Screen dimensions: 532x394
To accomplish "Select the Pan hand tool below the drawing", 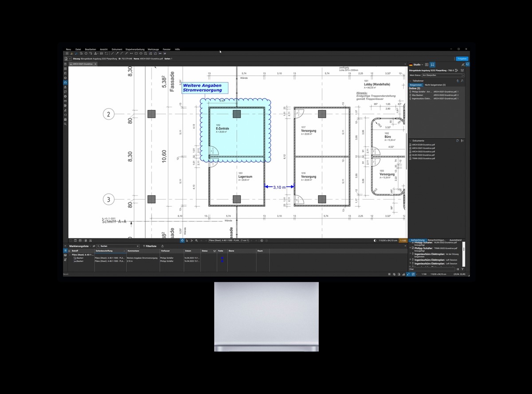I will (182, 240).
